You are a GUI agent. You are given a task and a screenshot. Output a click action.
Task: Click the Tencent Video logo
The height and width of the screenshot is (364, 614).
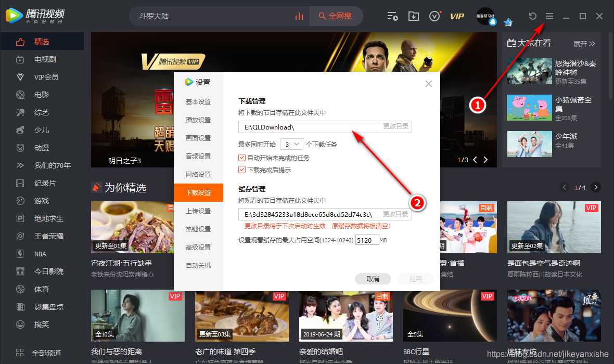35,16
